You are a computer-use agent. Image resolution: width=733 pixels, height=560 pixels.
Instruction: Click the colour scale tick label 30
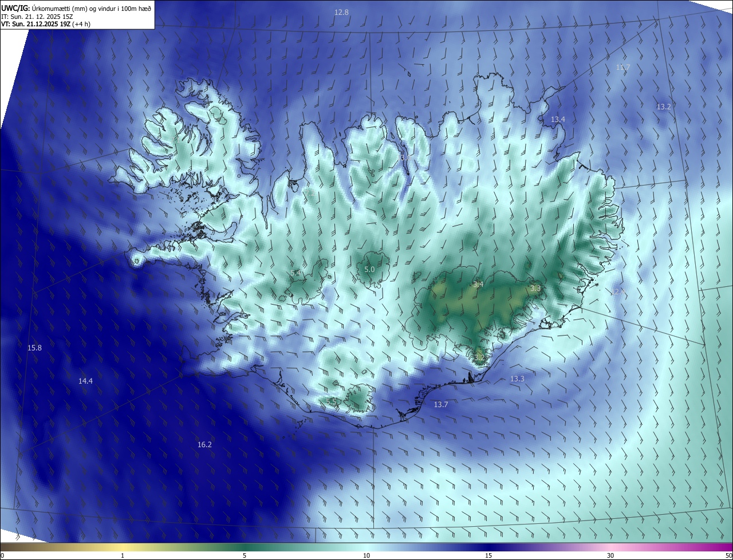click(x=610, y=555)
